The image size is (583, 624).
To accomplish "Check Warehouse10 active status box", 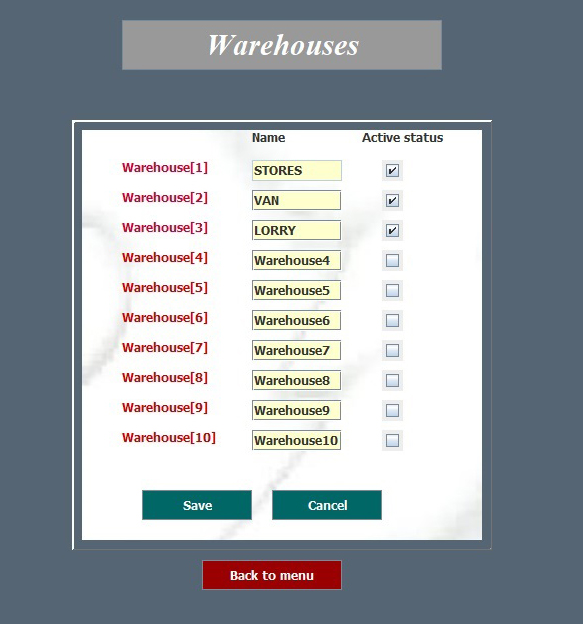I will tap(392, 441).
